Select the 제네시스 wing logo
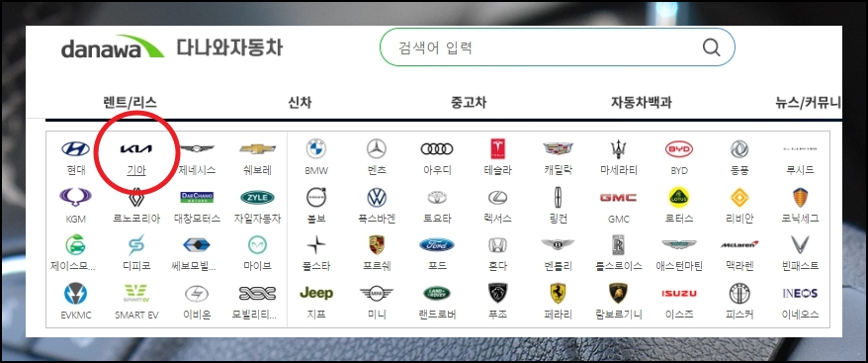Viewport: 868px width, 363px height. (197, 148)
